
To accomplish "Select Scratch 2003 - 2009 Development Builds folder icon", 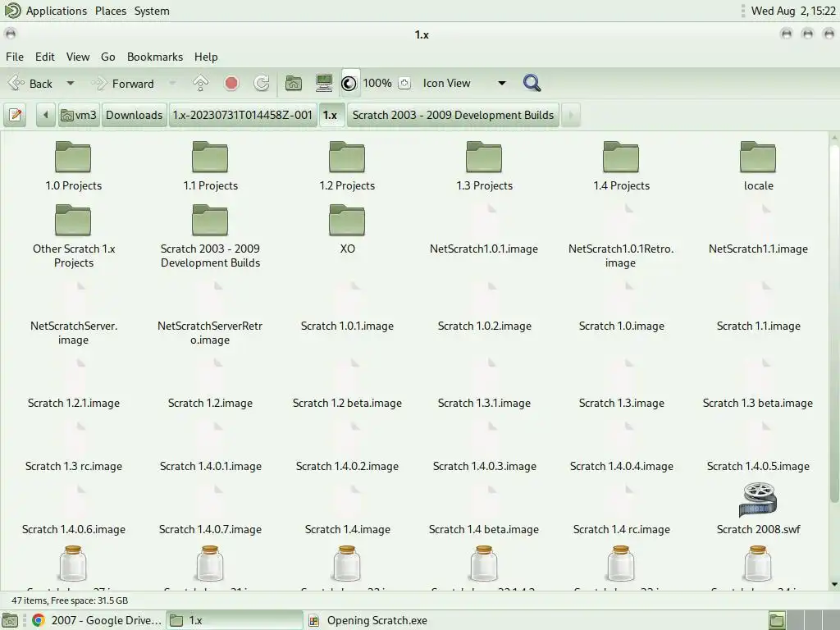I will pyautogui.click(x=210, y=220).
